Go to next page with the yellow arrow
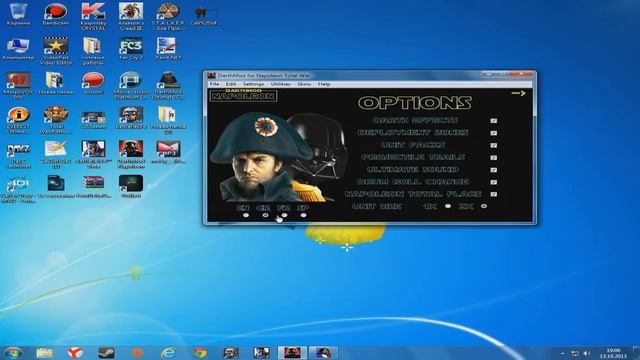640x360 pixels. pyautogui.click(x=518, y=93)
